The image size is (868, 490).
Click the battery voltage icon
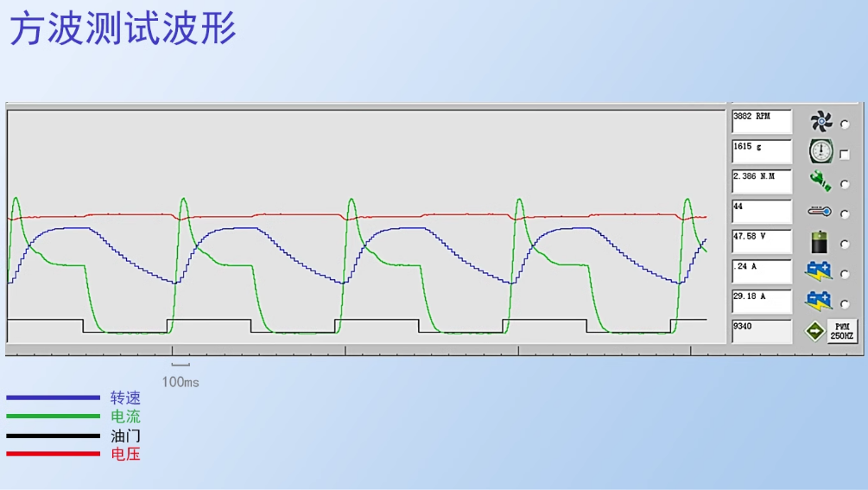tap(820, 242)
